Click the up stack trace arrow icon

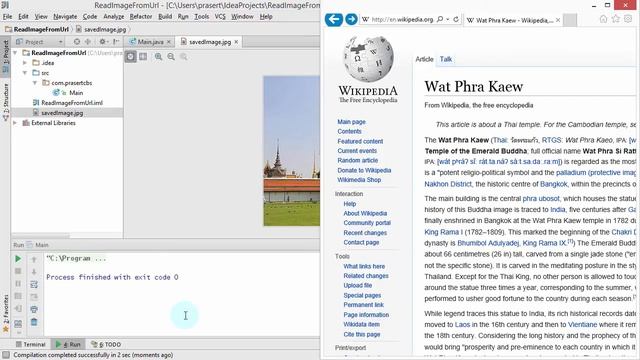tap(34, 259)
